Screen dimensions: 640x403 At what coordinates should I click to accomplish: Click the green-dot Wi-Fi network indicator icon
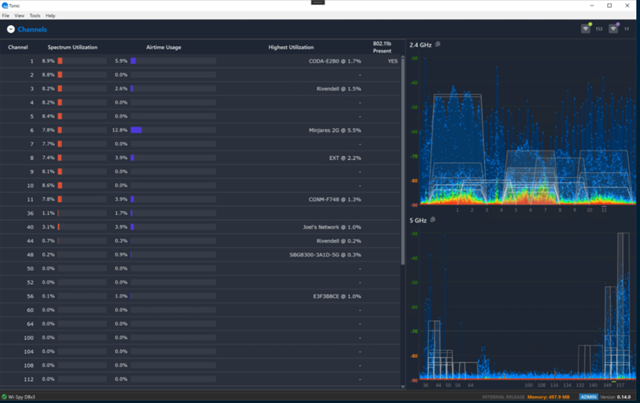[x=586, y=29]
